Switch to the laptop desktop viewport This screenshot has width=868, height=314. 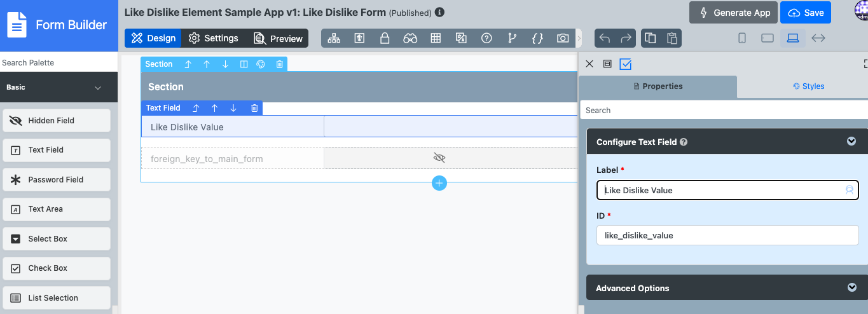coord(793,38)
